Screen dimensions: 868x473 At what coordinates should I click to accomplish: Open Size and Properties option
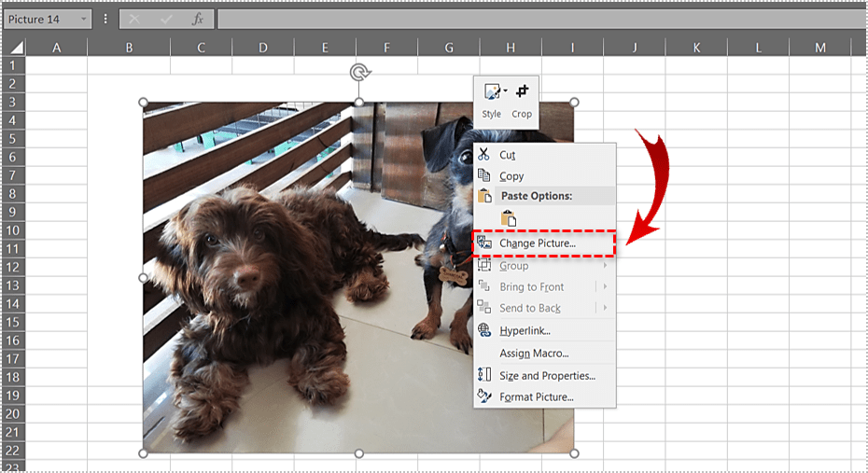547,376
